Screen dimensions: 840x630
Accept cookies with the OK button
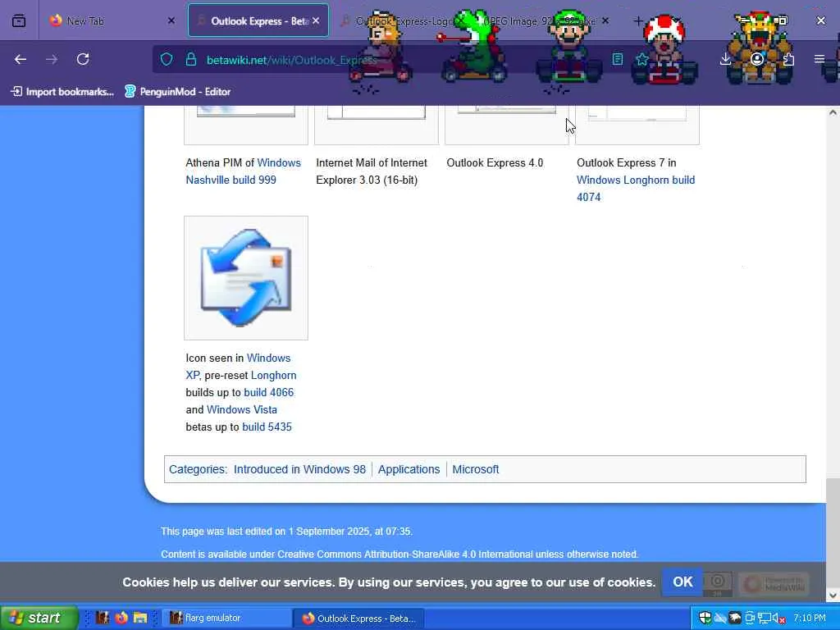tap(682, 582)
